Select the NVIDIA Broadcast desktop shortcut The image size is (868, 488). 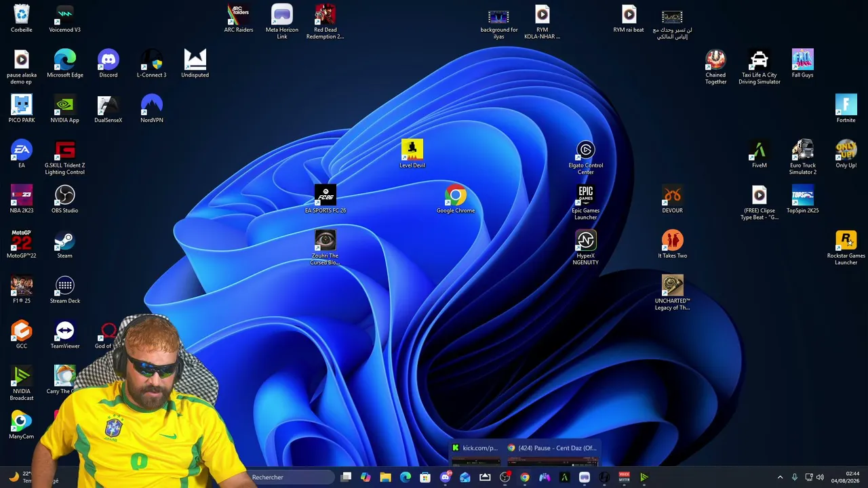[x=22, y=384]
